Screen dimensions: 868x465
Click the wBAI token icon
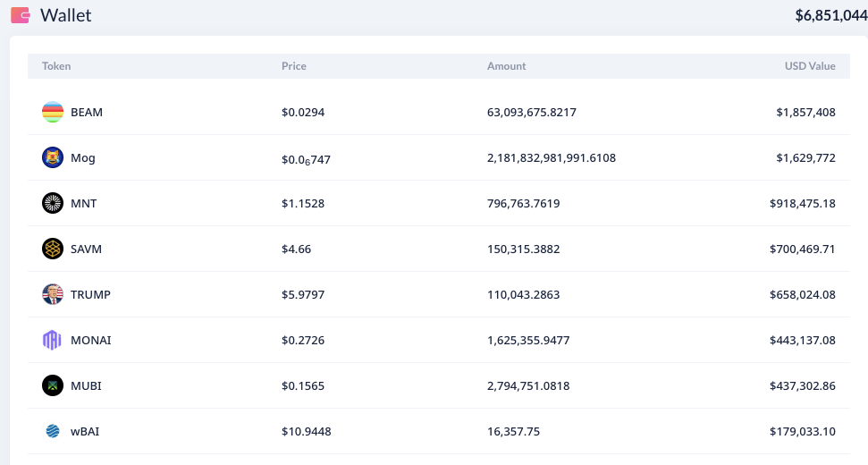click(53, 431)
